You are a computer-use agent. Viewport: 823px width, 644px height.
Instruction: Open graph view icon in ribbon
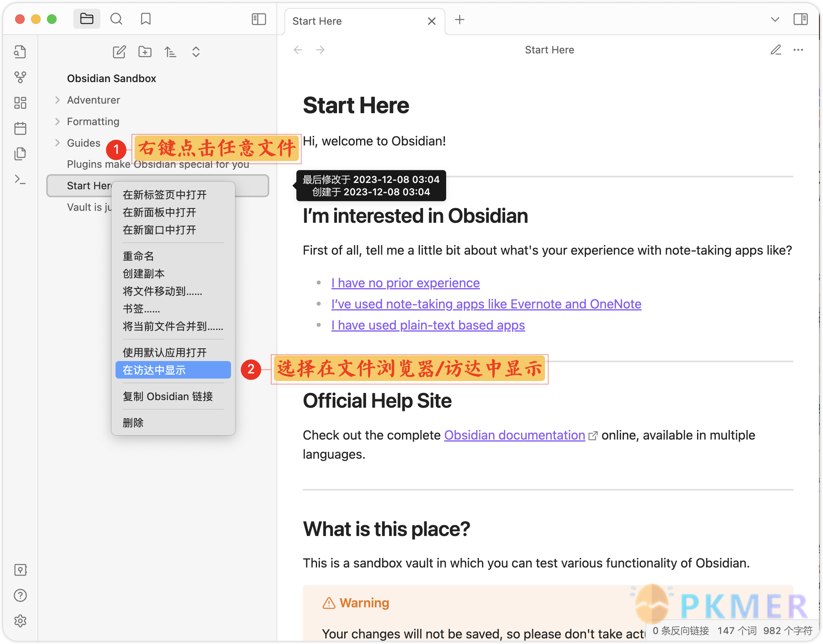click(20, 77)
